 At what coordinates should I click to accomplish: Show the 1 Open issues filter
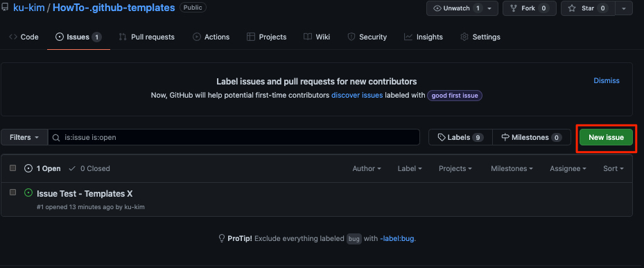tap(42, 168)
